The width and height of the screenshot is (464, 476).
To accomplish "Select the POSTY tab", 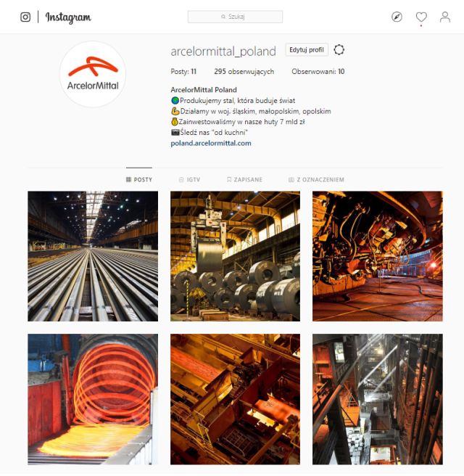I will tap(139, 180).
